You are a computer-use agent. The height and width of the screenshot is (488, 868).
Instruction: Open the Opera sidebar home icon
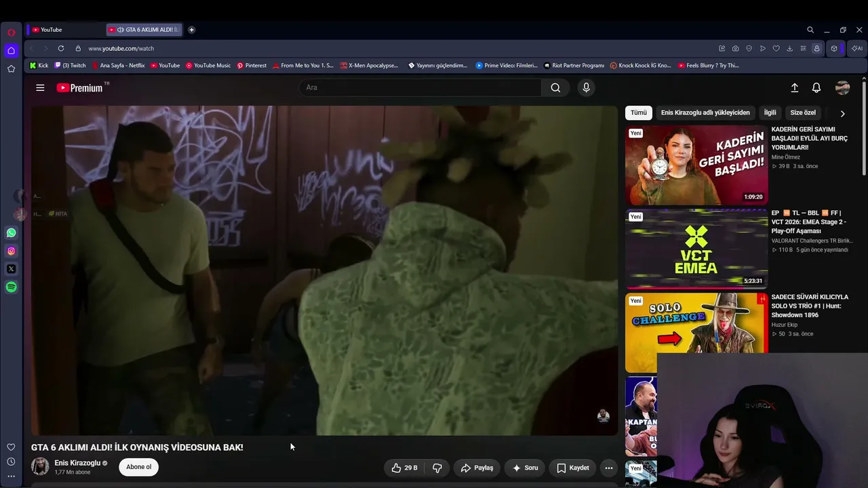tap(11, 50)
